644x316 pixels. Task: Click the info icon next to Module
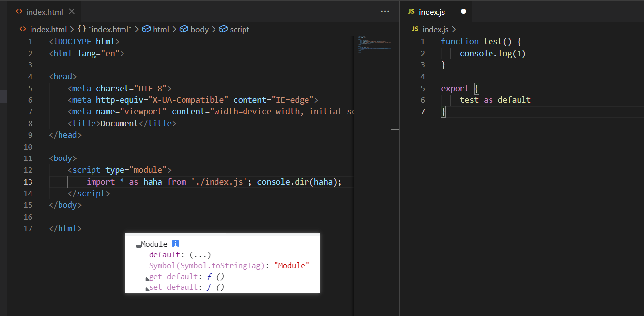(175, 244)
